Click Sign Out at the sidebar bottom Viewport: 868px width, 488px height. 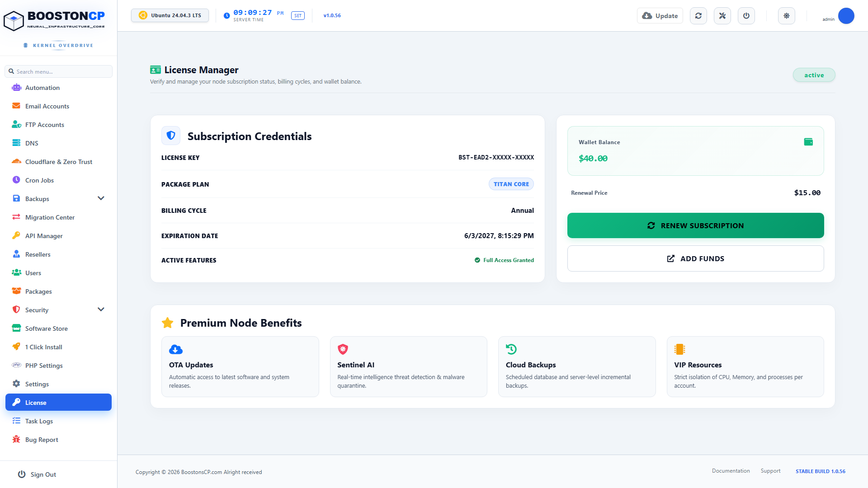point(37,474)
